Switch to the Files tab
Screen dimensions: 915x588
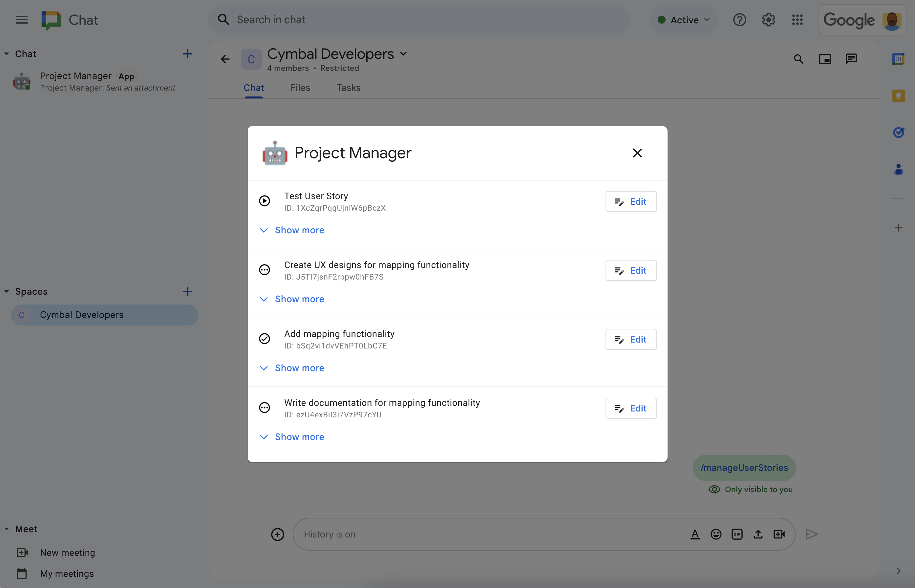point(300,87)
